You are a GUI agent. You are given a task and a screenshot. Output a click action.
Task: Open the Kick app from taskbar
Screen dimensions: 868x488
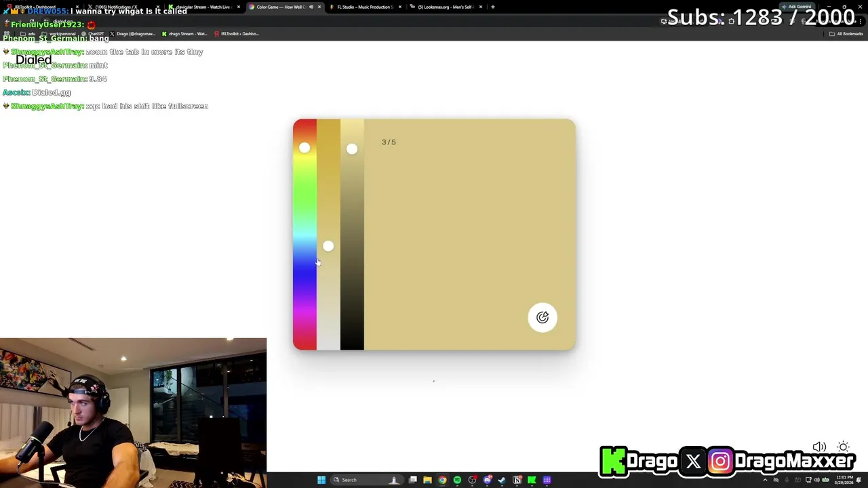click(x=532, y=480)
